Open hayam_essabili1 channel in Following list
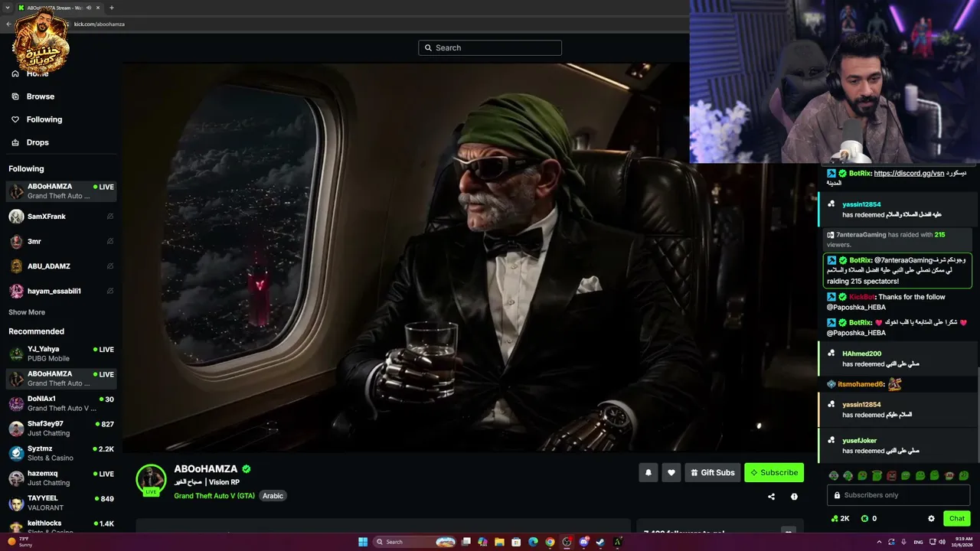 coord(61,291)
